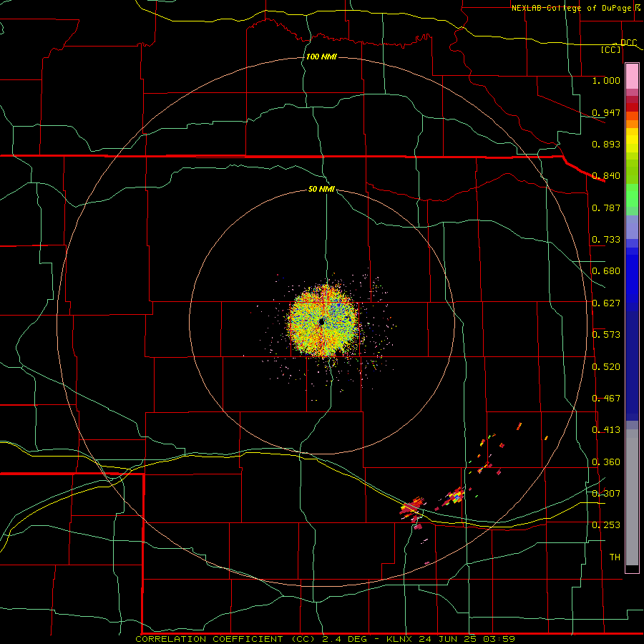644x644 pixels.
Task: Pick the bright red color scale segment
Action: point(632,107)
